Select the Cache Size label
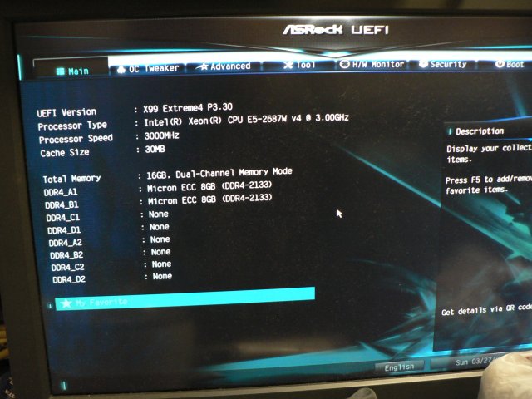532x399 pixels. click(x=65, y=153)
